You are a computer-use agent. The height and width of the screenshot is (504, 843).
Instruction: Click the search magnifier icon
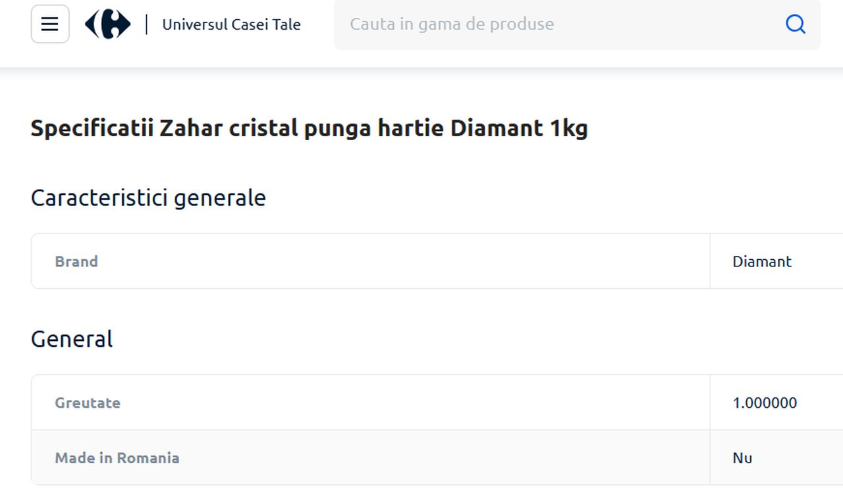coord(795,24)
